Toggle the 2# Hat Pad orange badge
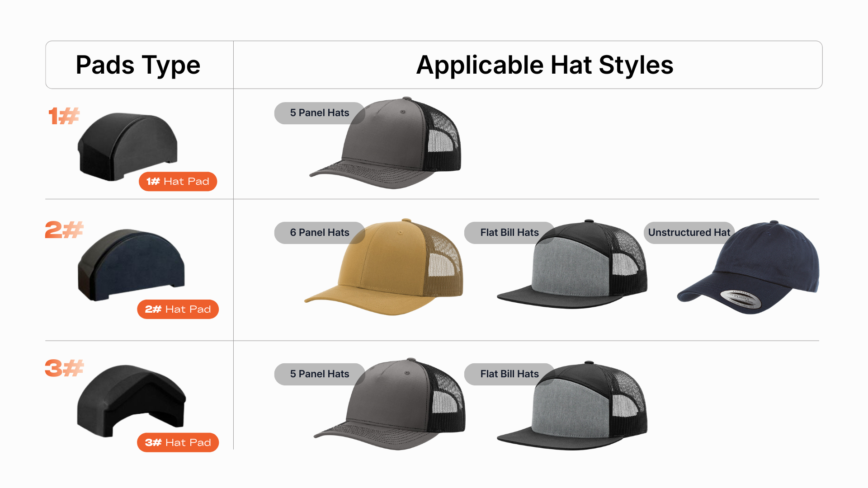The height and width of the screenshot is (488, 868). point(178,309)
